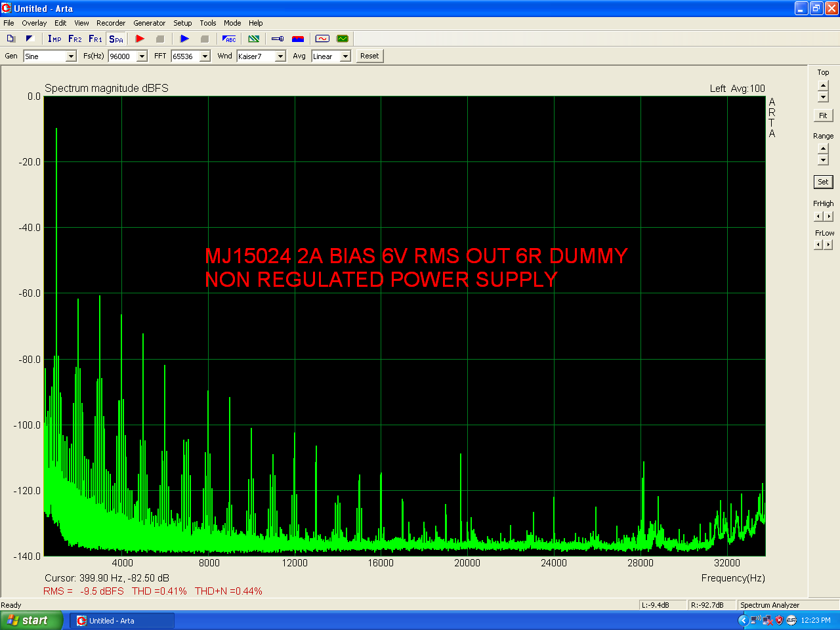Open the Setup menu
840x630 pixels.
pyautogui.click(x=182, y=23)
